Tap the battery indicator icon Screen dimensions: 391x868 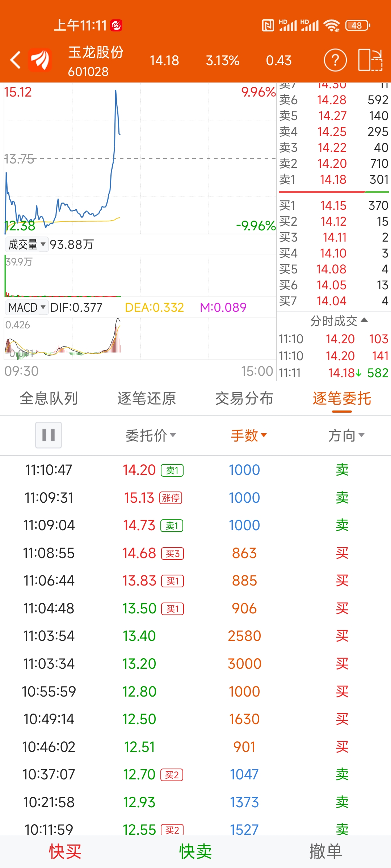358,25
